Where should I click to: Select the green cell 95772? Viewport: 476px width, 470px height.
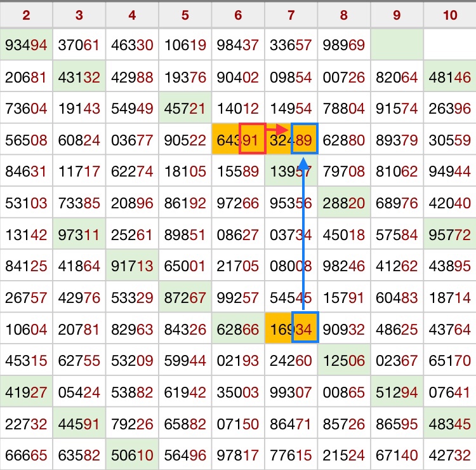[450, 234]
